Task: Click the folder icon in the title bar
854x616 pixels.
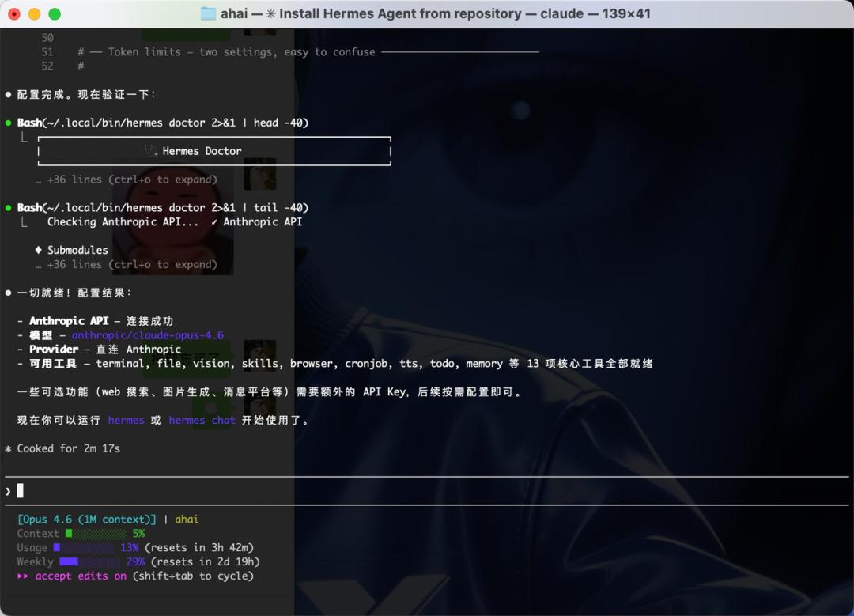Action: tap(208, 13)
